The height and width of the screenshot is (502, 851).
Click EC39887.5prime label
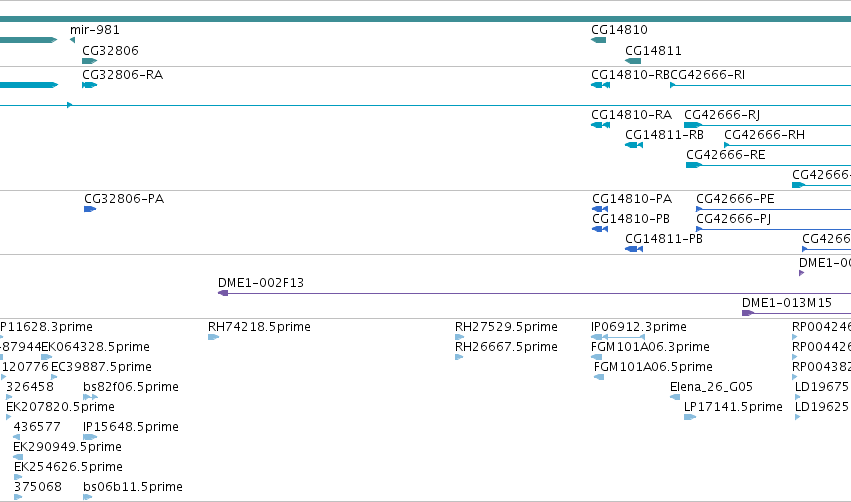click(101, 367)
